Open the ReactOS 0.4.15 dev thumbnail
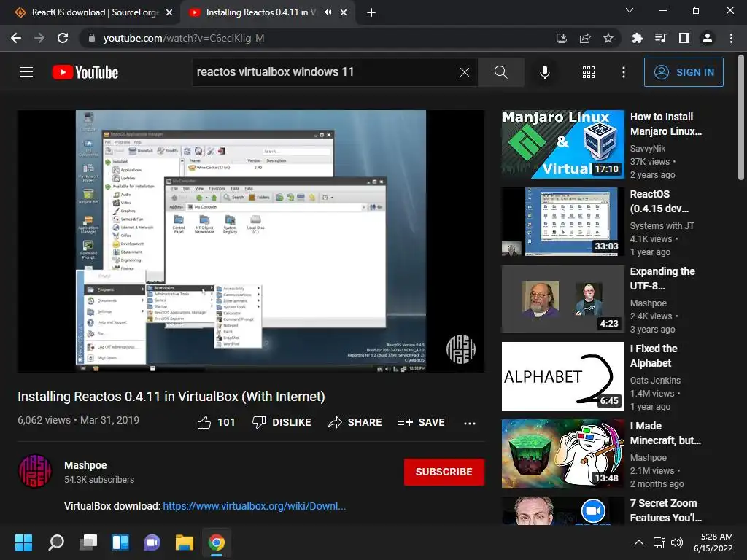Viewport: 747px width, 560px height. click(563, 222)
